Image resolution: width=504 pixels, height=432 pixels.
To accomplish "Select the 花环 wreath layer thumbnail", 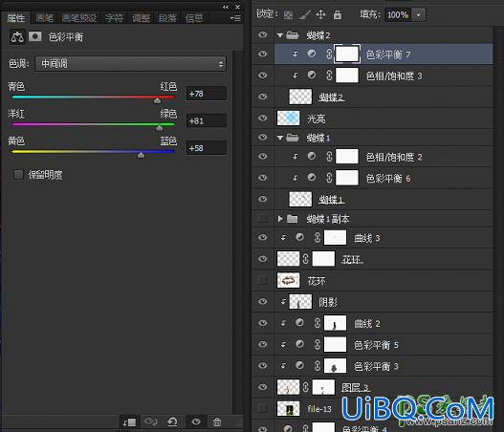I will click(x=288, y=280).
